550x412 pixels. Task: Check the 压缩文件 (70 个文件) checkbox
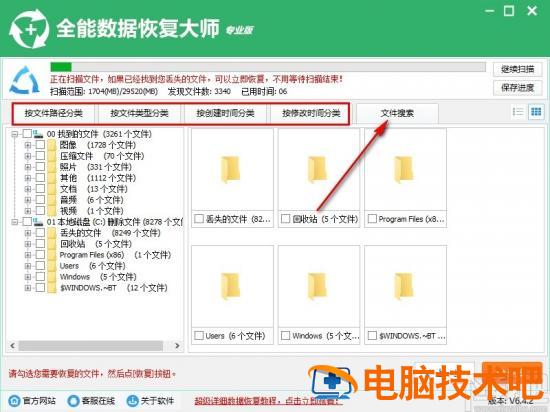tap(40, 156)
